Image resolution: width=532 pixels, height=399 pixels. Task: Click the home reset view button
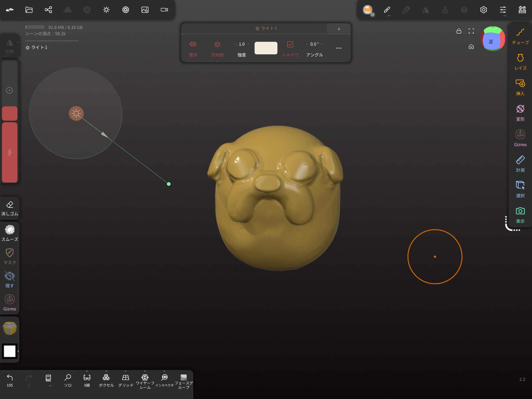coord(471,47)
